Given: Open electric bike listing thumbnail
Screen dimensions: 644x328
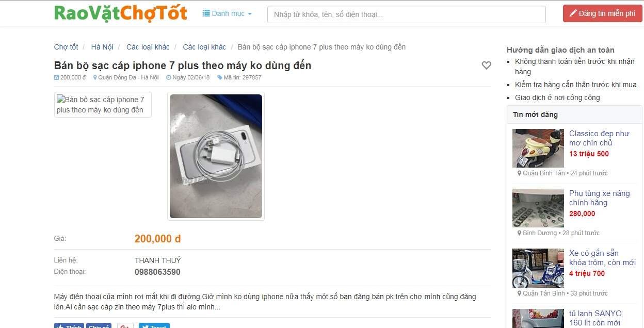Looking at the screenshot, I should click(538, 268).
